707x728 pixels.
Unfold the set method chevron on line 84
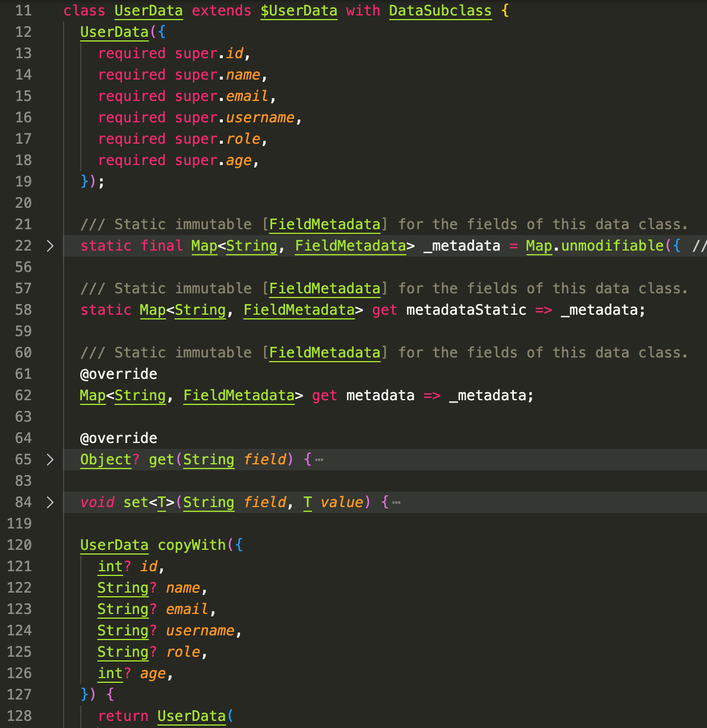pos(50,502)
